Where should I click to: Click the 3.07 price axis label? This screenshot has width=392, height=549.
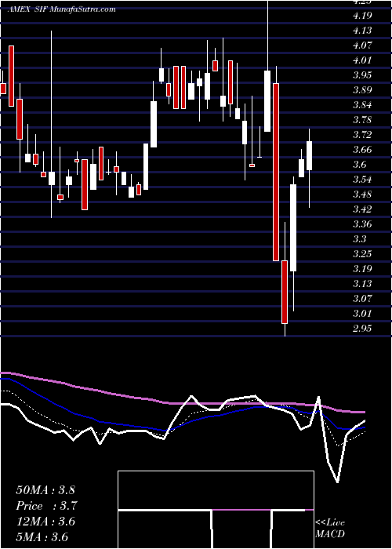362,299
